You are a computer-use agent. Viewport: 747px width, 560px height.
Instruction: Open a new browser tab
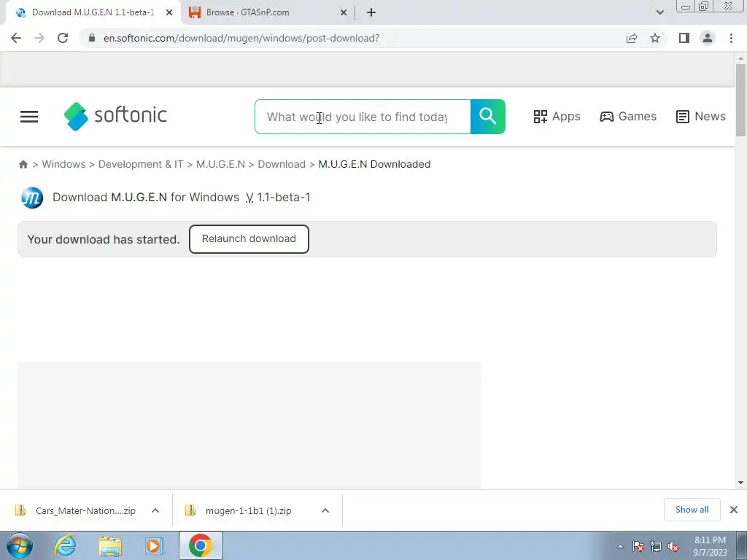coord(371,12)
